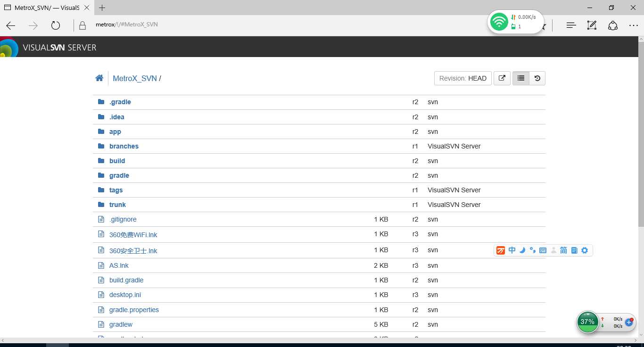Toggle the moon half-width icon

pos(522,250)
